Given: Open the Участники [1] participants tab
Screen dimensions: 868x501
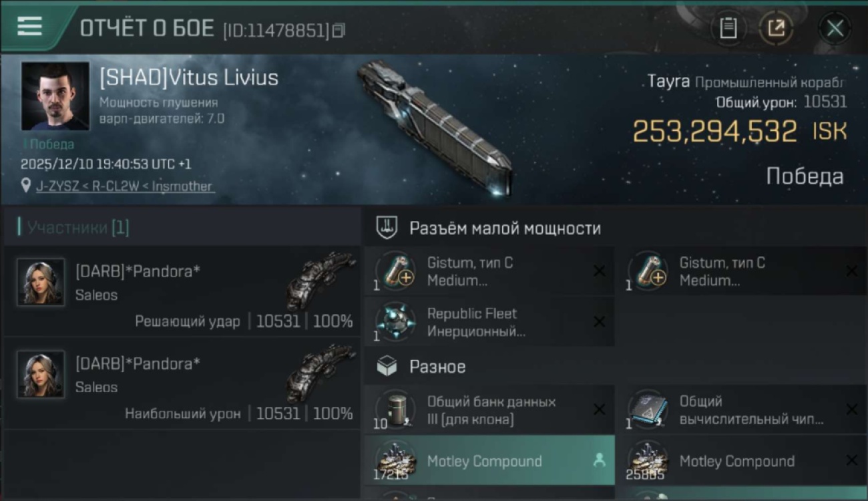Looking at the screenshot, I should (74, 227).
